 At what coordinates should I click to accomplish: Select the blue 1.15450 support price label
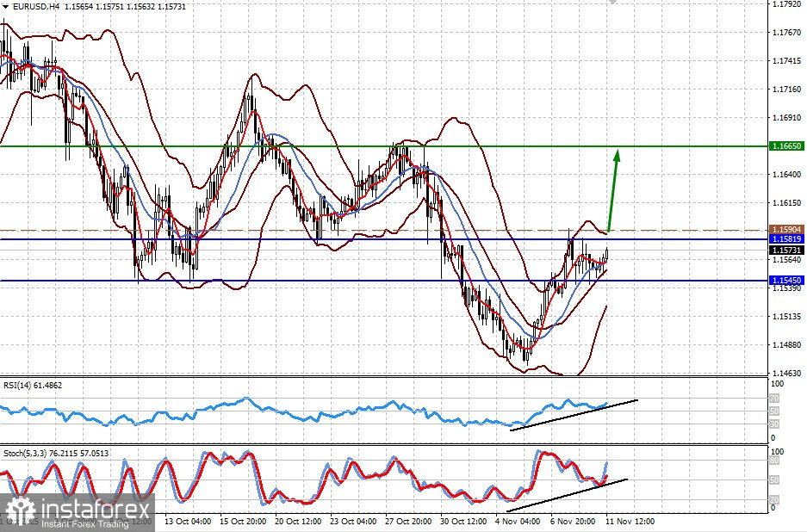pyautogui.click(x=785, y=281)
